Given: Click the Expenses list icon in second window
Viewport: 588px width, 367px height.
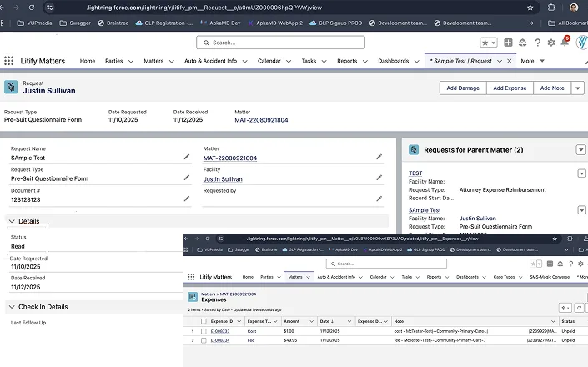Looking at the screenshot, I should [193, 297].
